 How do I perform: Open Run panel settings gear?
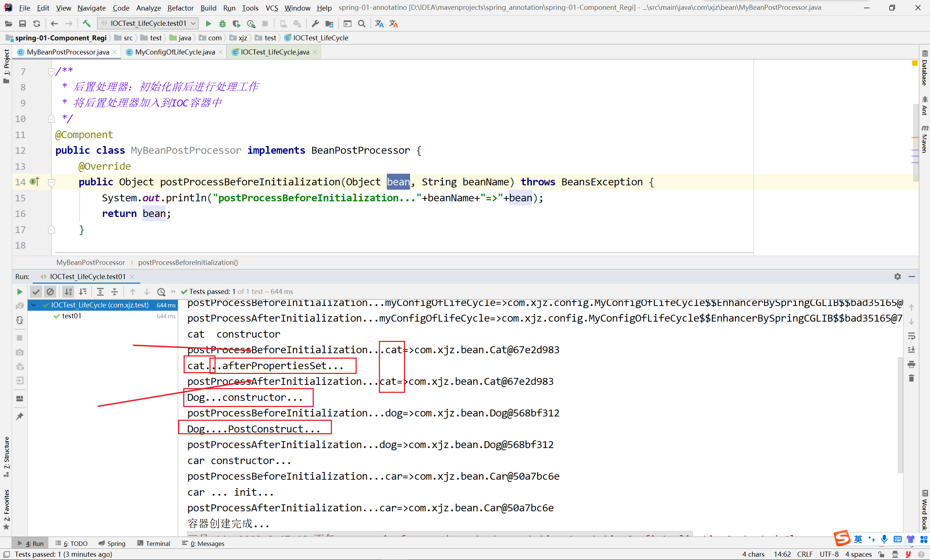(x=898, y=277)
